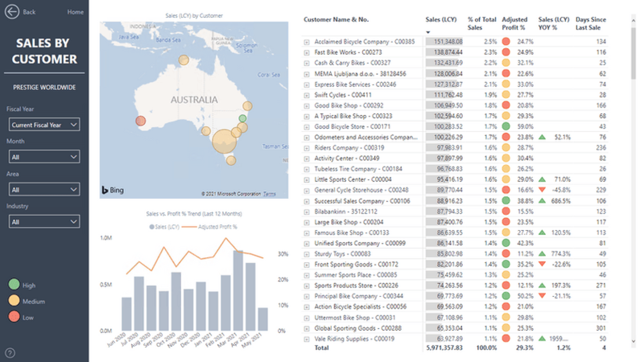Image resolution: width=644 pixels, height=362 pixels.
Task: Click the table vertical scrollbar down arrow
Action: pyautogui.click(x=633, y=341)
